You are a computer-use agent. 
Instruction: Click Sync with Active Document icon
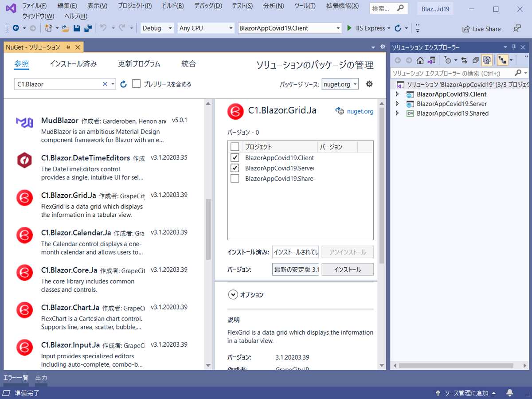point(464,60)
